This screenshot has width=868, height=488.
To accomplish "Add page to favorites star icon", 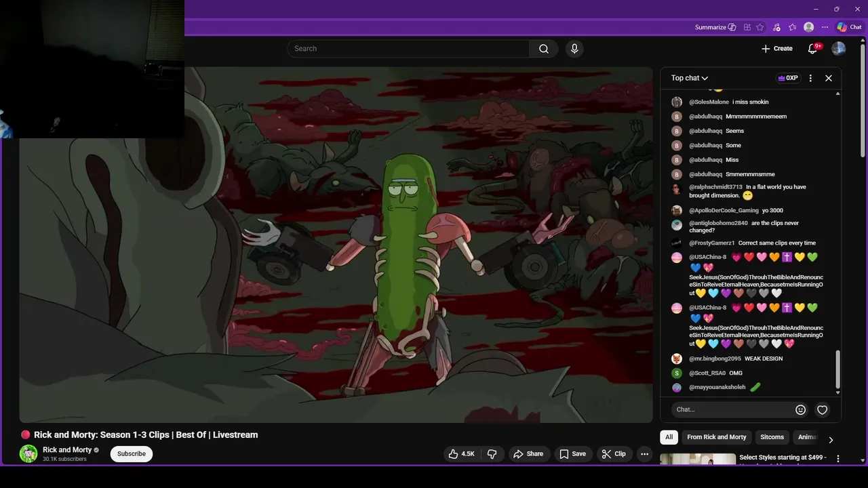I will pyautogui.click(x=760, y=27).
